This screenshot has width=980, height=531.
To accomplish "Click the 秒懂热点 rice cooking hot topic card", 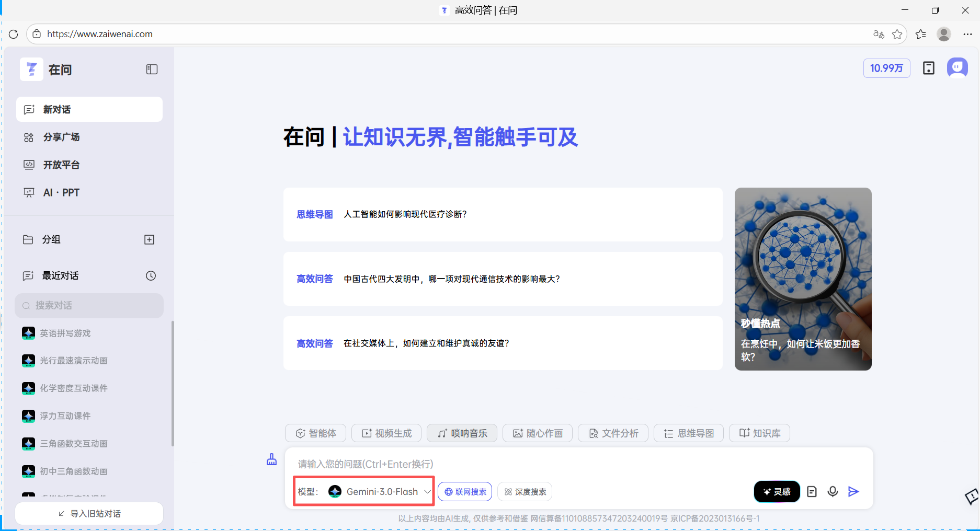I will coord(803,279).
